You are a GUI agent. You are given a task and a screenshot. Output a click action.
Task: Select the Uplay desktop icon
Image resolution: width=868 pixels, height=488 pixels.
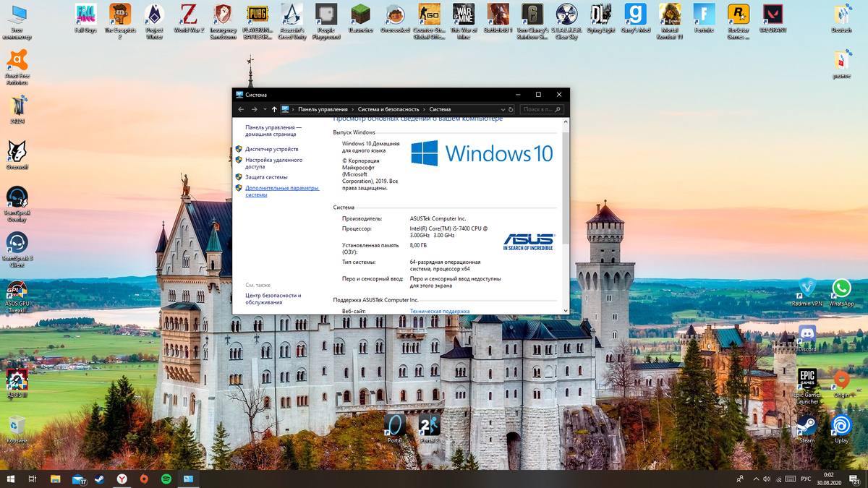[x=841, y=429]
